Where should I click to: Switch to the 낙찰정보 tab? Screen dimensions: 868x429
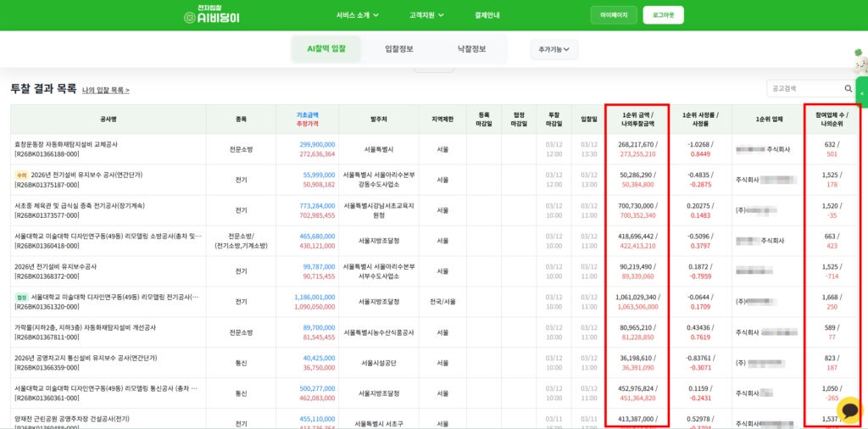point(471,49)
